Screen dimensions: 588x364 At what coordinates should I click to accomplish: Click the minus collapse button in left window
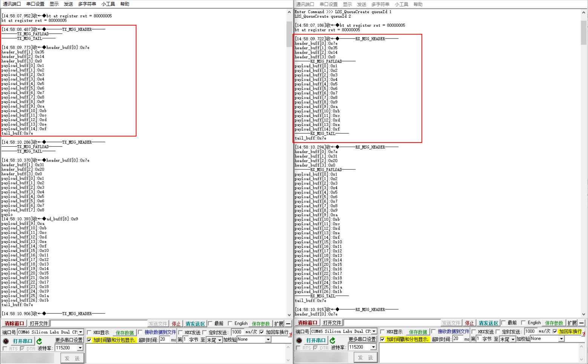[289, 324]
